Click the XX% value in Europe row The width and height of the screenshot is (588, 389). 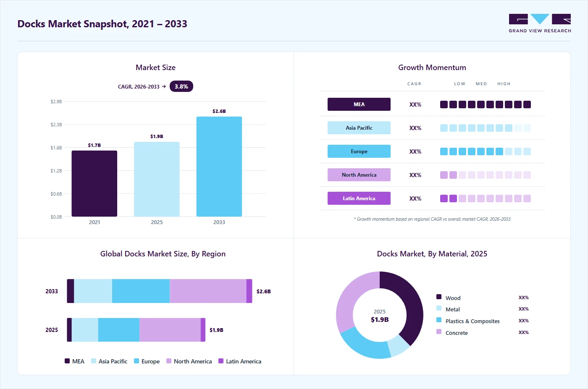click(415, 151)
